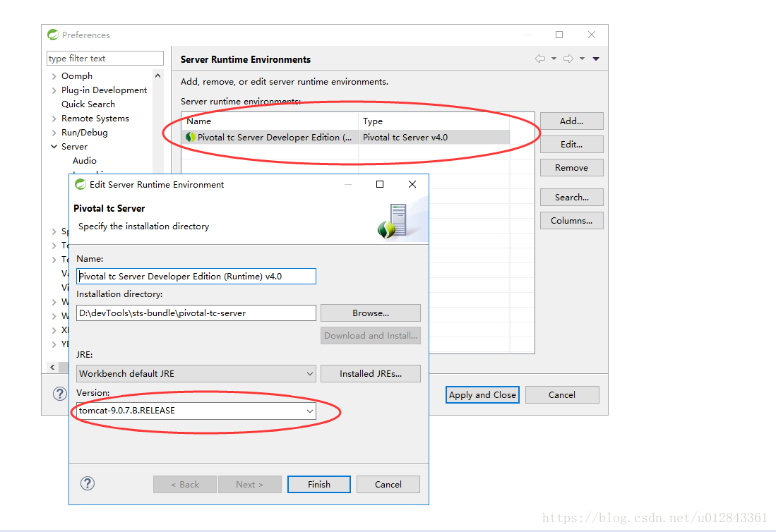Select the Pivotal tc Server v4.0 type cell

[434, 138]
